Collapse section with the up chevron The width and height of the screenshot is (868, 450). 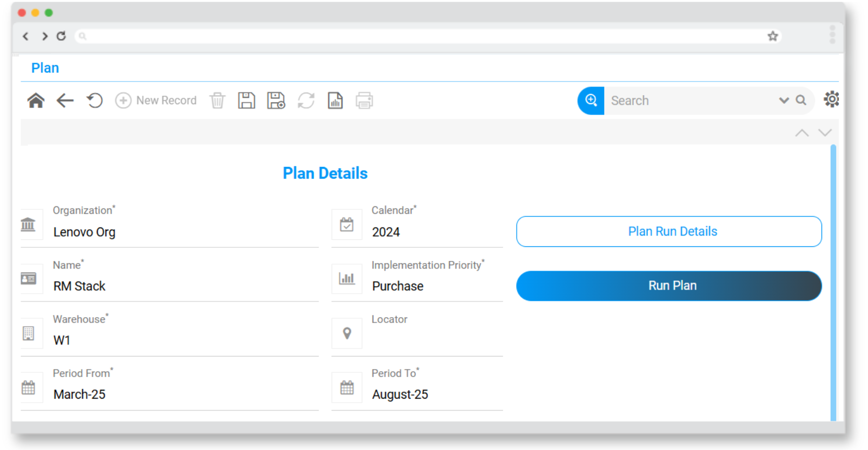pos(802,133)
